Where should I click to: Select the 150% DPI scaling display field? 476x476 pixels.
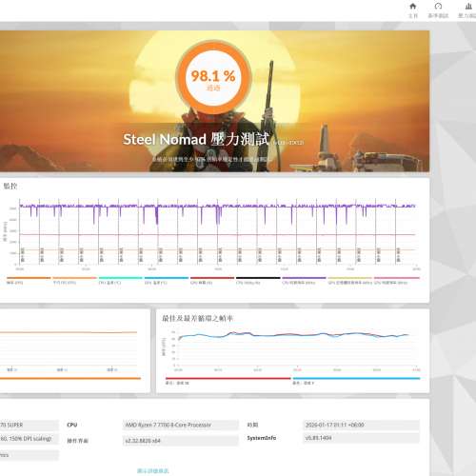point(30,439)
